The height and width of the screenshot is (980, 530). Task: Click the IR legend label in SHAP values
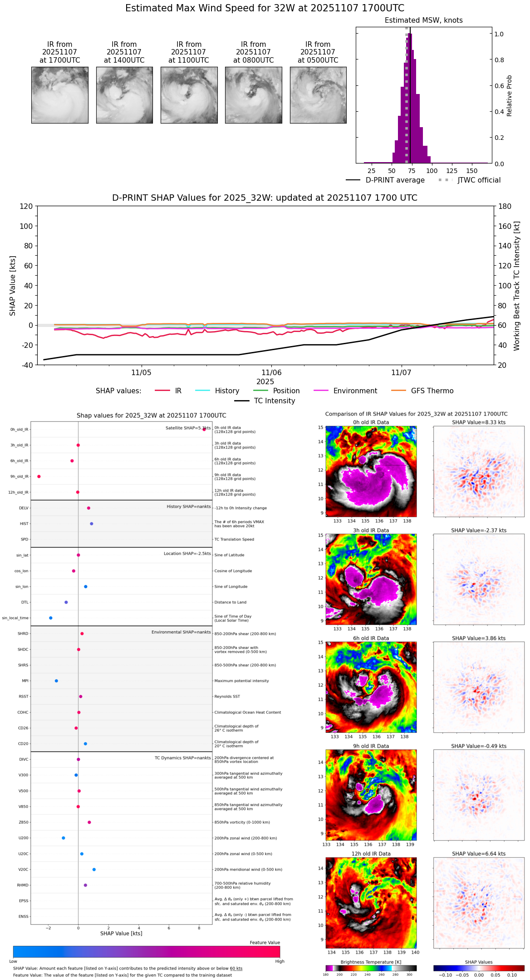178,391
